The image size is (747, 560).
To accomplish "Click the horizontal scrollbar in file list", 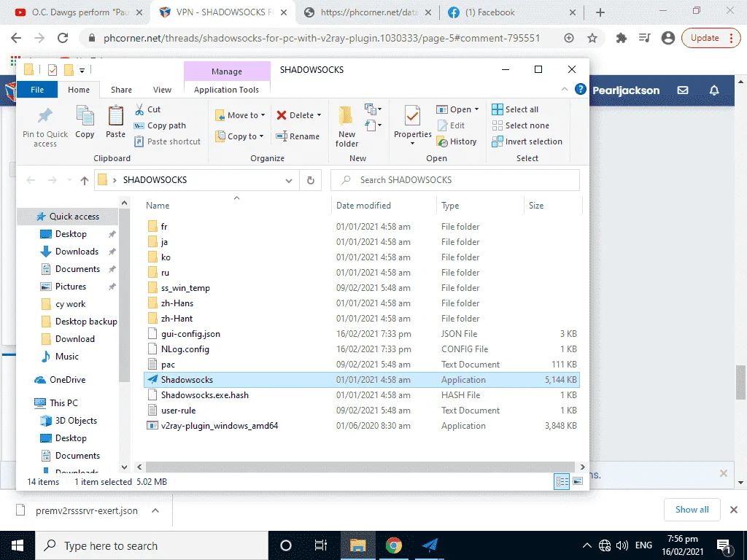I will click(360, 467).
